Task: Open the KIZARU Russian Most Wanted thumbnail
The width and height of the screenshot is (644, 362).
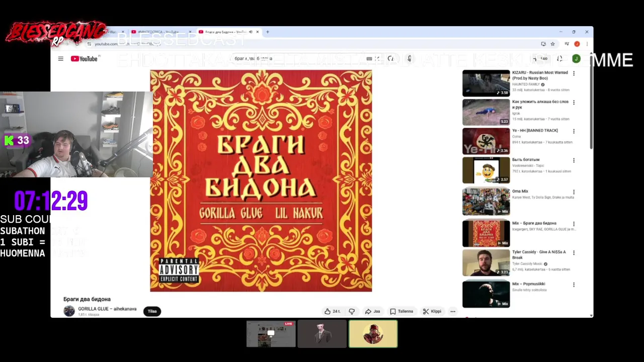Action: point(486,83)
